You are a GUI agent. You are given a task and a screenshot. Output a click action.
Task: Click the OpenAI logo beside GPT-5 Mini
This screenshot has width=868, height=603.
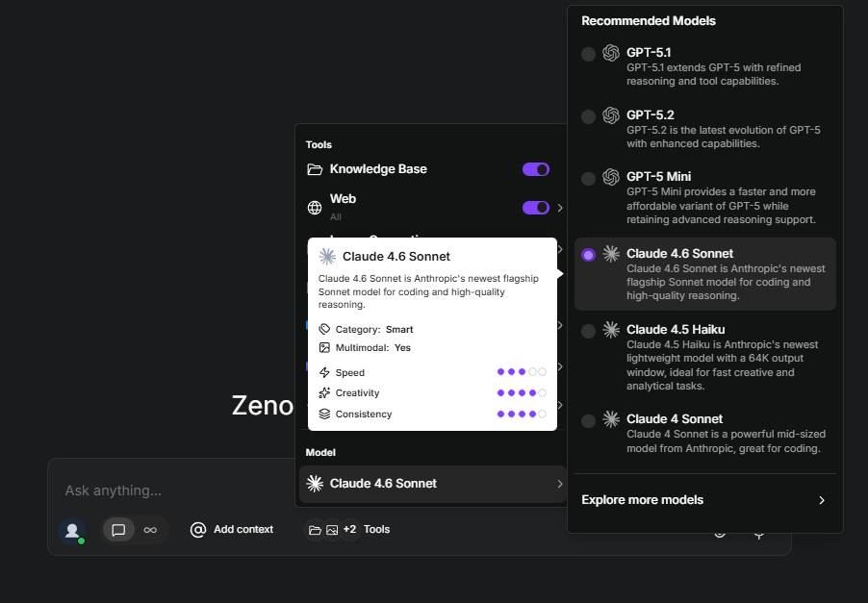tap(611, 177)
